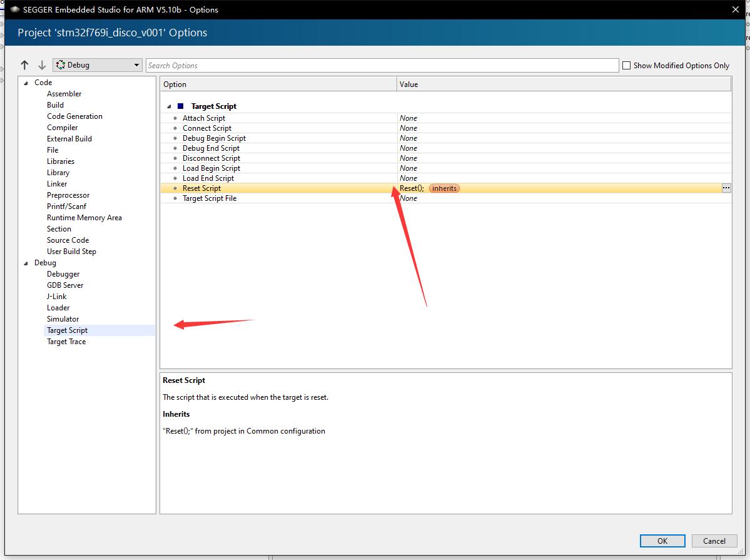Click the Search Options field
This screenshot has width=750, height=560.
[382, 66]
